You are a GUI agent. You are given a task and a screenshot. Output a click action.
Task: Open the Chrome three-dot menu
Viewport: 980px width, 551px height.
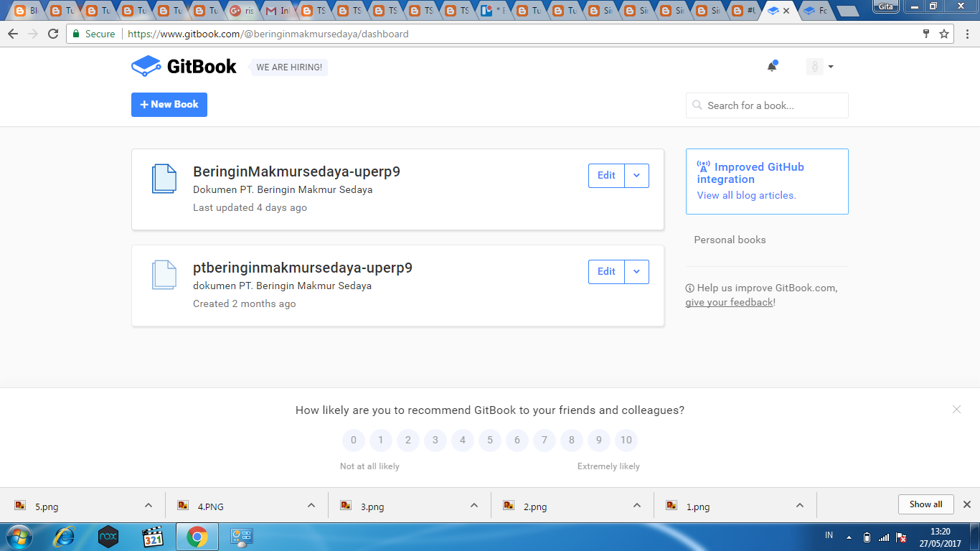tap(966, 34)
